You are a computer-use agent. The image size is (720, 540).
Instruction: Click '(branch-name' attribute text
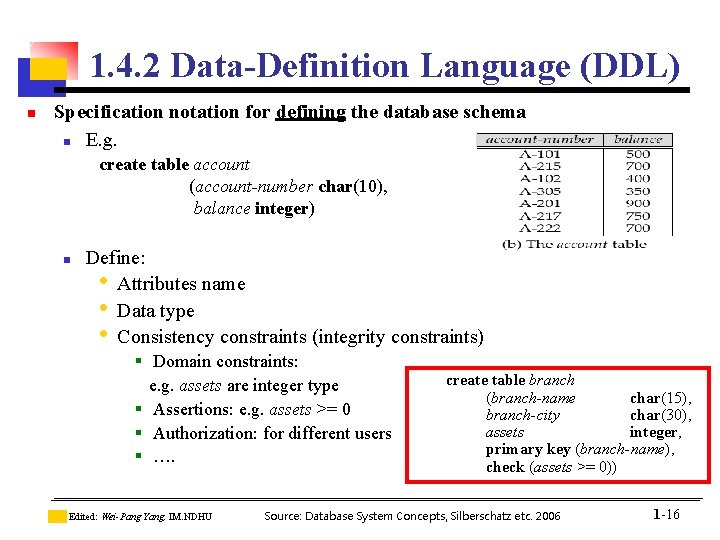coord(530,398)
